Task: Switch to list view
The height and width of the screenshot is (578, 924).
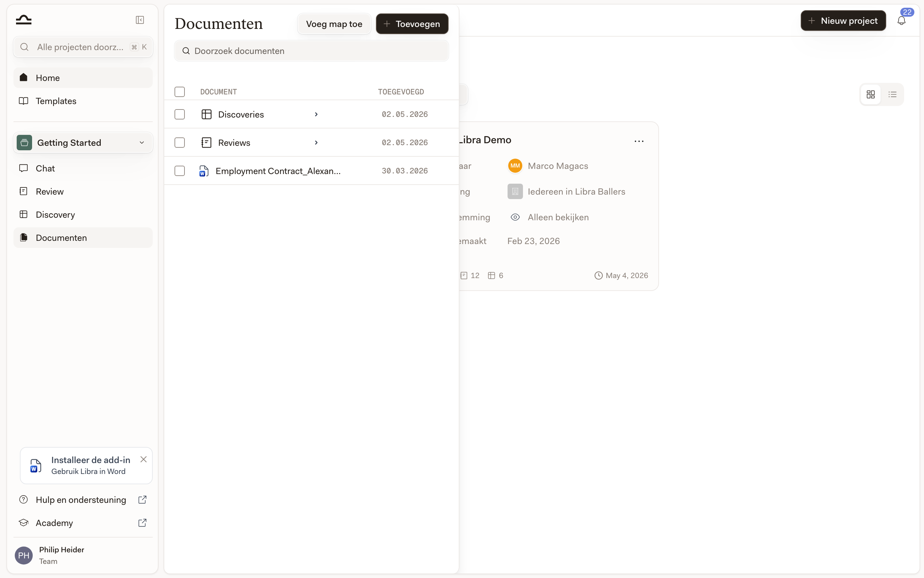Action: 892,94
